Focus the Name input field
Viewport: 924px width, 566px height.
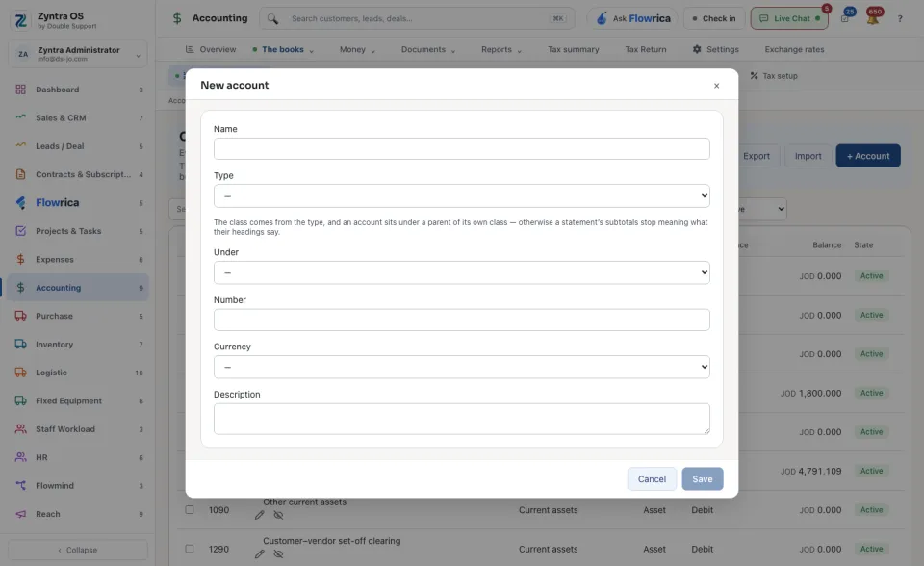point(461,148)
